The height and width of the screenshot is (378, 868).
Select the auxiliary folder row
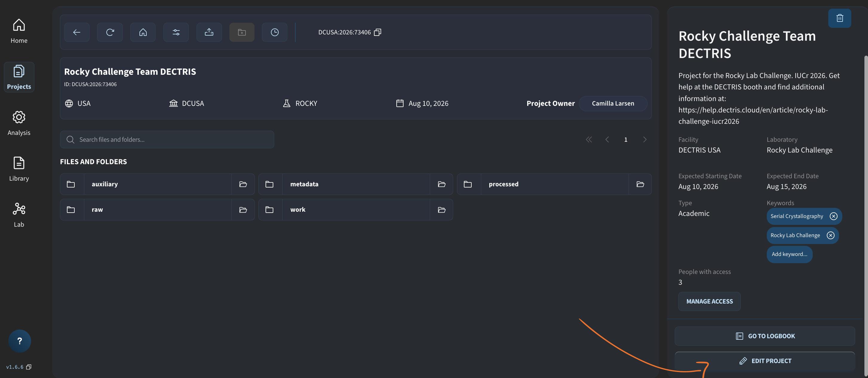(x=157, y=184)
